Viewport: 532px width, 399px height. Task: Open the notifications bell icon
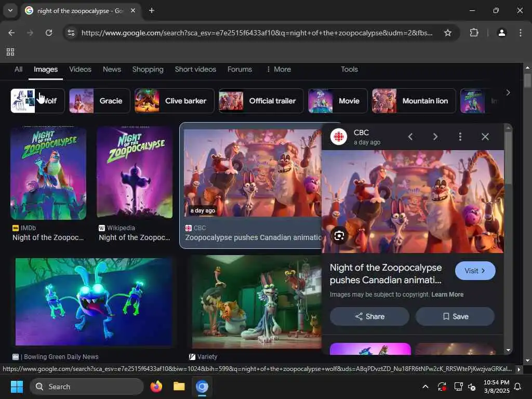coord(518,387)
